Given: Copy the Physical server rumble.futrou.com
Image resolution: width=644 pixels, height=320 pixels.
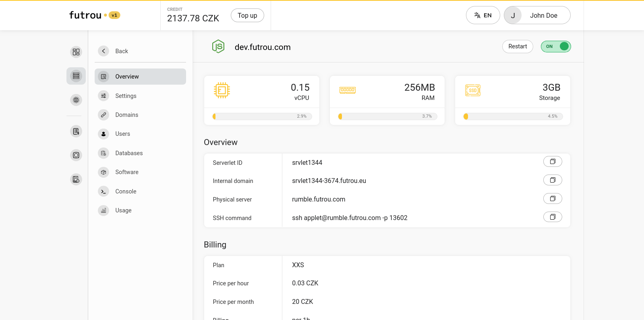Looking at the screenshot, I should coord(553,199).
